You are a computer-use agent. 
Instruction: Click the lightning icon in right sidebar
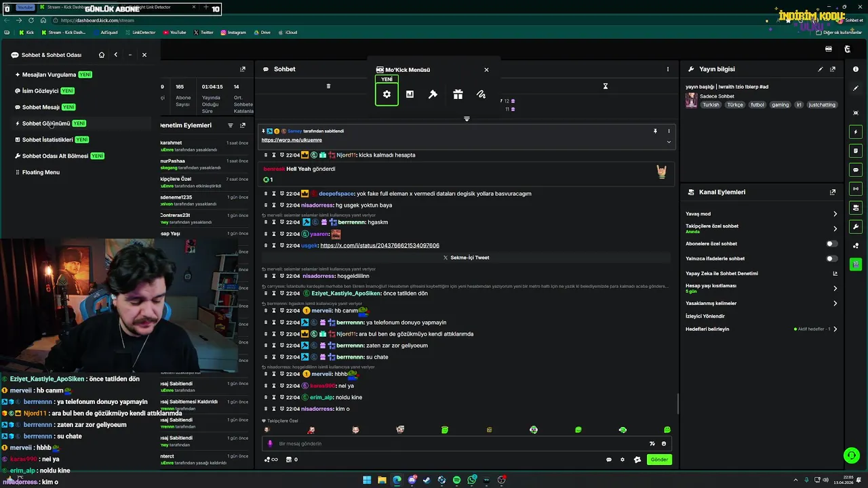click(856, 131)
